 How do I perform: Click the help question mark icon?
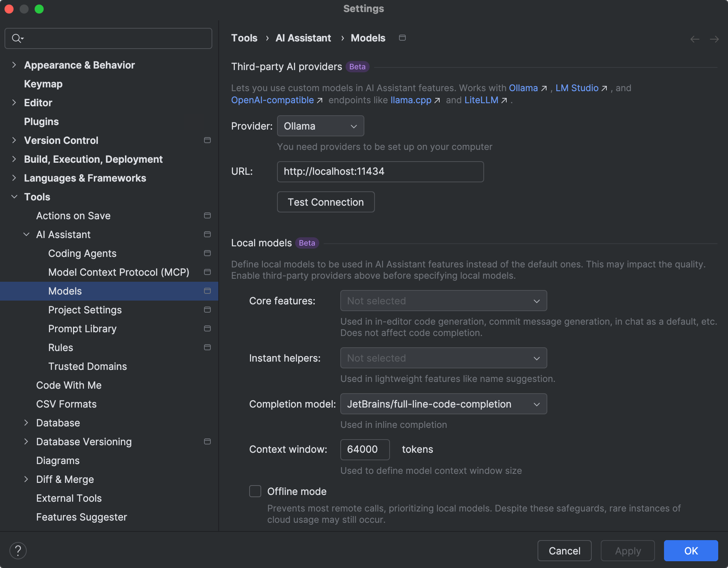[x=18, y=550]
